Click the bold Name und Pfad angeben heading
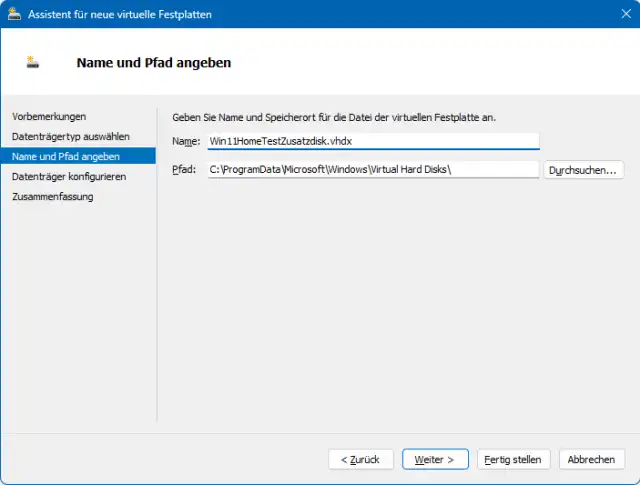The image size is (640, 485). (x=154, y=63)
